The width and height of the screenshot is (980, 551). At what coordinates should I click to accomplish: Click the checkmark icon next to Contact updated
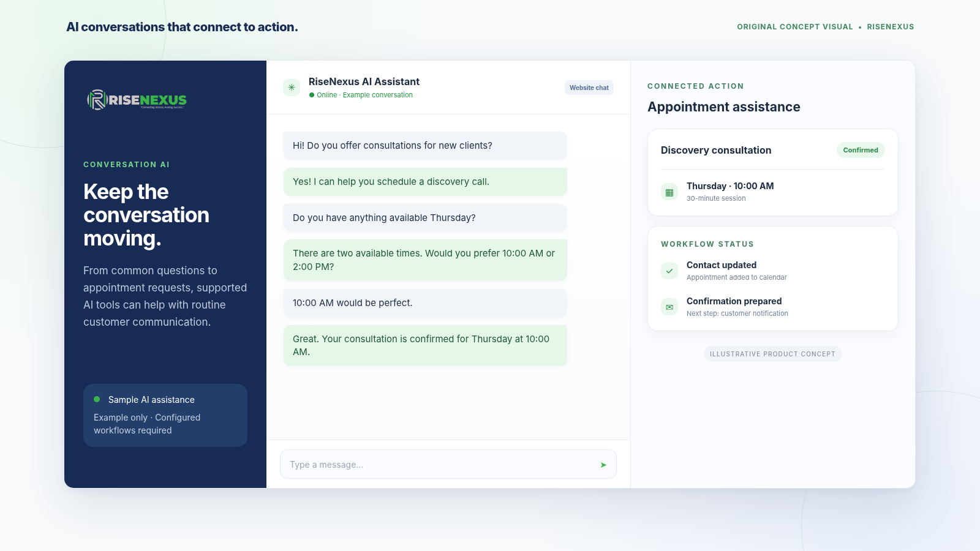(x=669, y=271)
